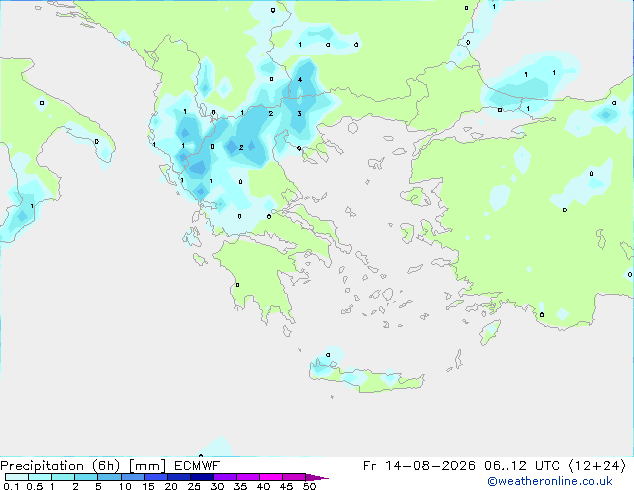The width and height of the screenshot is (634, 490).
Task: Click the "Fr 14-08-2026" date text
Action: (419, 466)
